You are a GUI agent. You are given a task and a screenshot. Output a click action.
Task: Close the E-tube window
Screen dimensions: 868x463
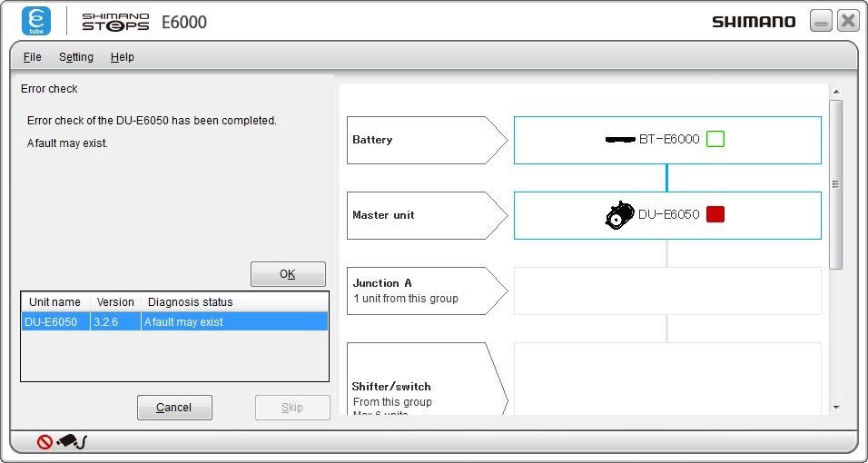pos(848,21)
